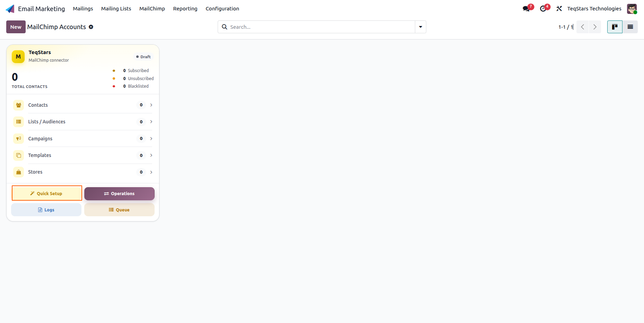The image size is (644, 323).
Task: Open the Lists / Audiences row label
Action: [x=46, y=122]
